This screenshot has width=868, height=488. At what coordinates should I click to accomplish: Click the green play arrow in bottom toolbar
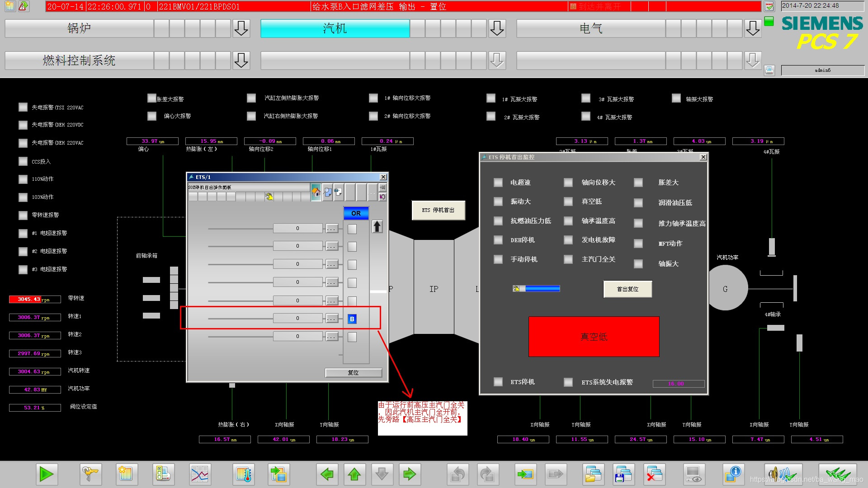(47, 474)
